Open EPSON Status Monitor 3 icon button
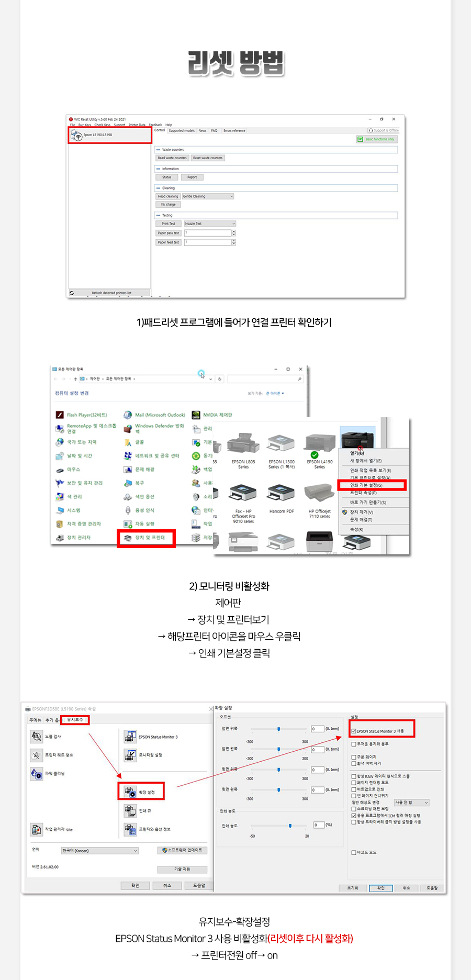 point(130,737)
